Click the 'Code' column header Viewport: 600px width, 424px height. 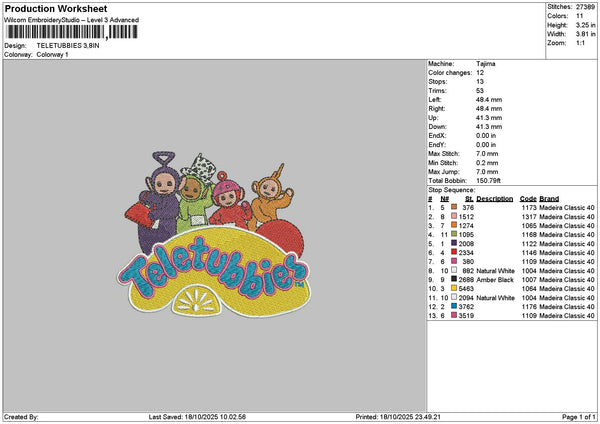528,199
